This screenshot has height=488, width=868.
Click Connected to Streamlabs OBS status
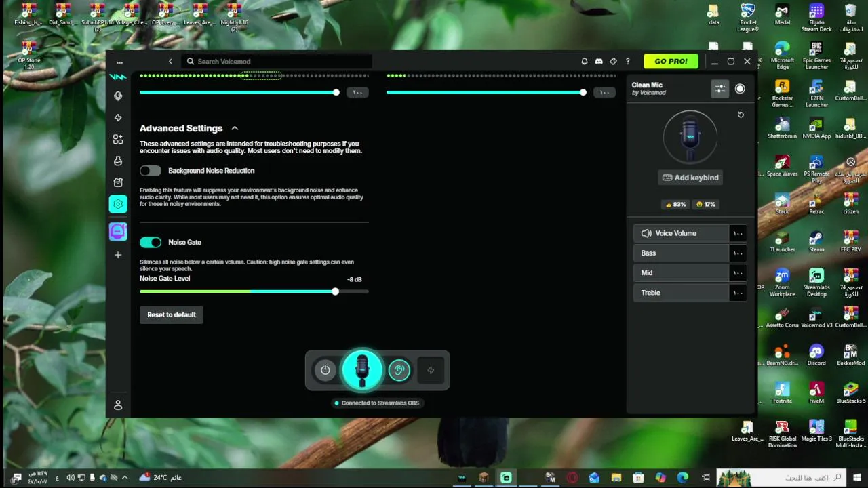click(x=376, y=403)
